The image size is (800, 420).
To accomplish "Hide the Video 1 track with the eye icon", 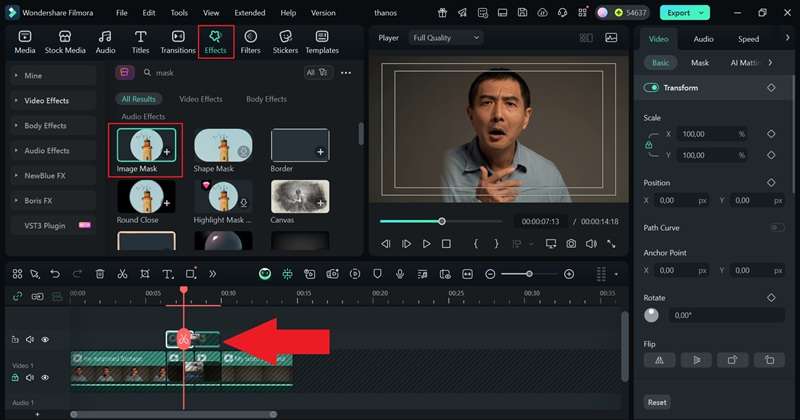I will click(x=45, y=377).
